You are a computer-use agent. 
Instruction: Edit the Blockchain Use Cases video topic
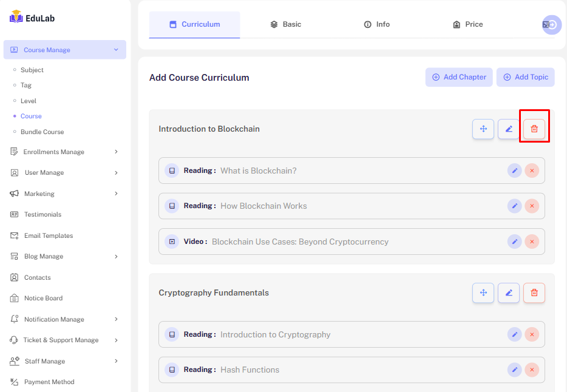(514, 242)
